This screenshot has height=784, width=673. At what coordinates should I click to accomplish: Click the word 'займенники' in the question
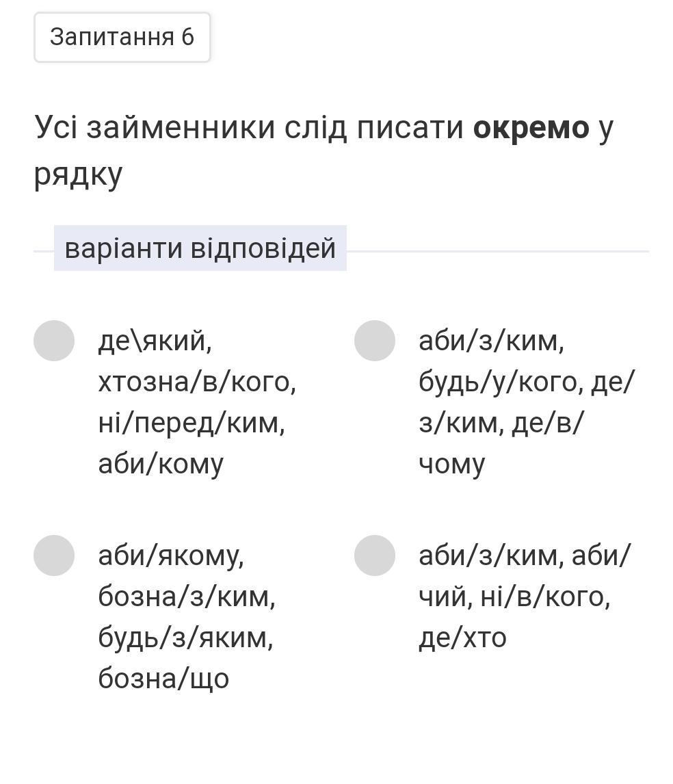[181, 128]
